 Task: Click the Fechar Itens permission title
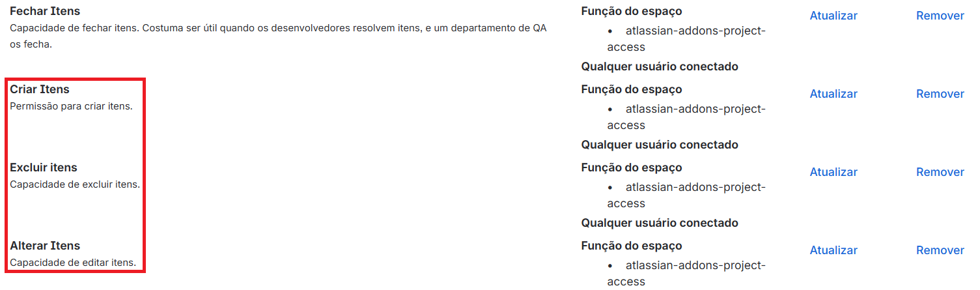[x=45, y=11]
